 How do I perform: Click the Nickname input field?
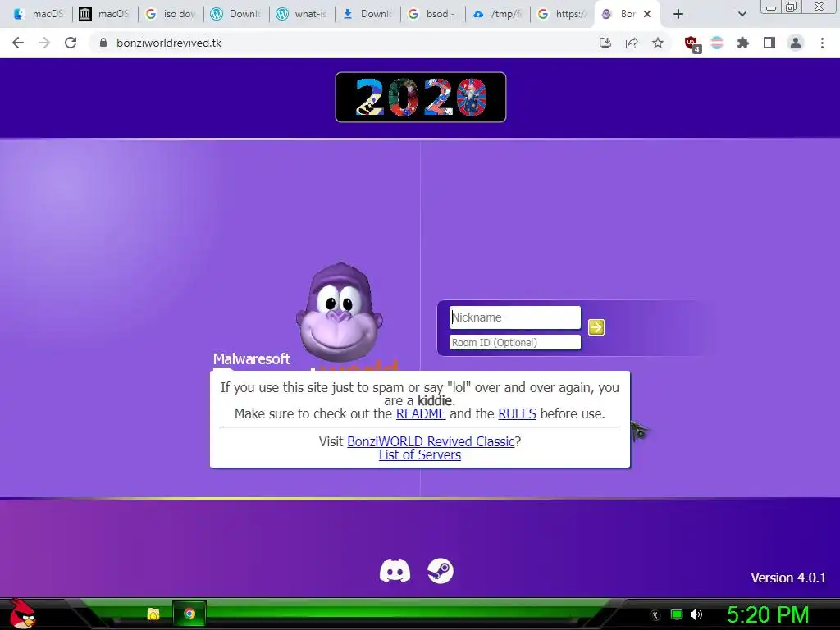(x=515, y=317)
